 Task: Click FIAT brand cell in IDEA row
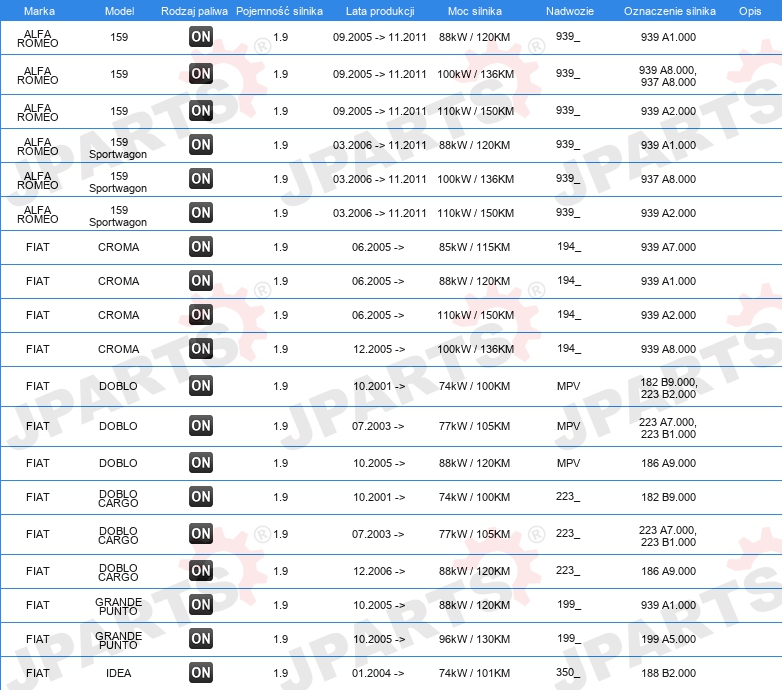pos(38,673)
